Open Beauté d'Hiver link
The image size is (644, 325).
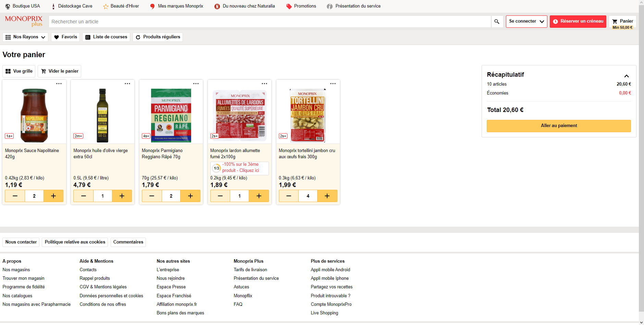coord(121,6)
